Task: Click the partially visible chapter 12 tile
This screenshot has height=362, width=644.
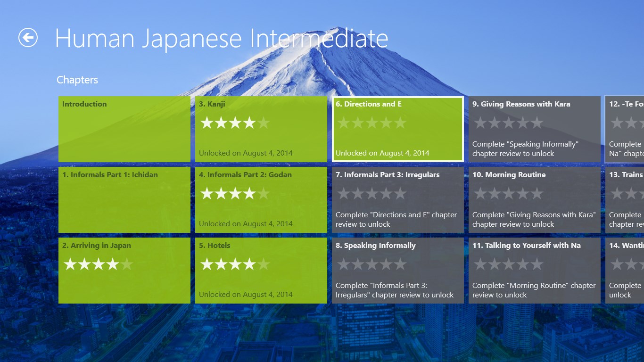Action: point(625,129)
